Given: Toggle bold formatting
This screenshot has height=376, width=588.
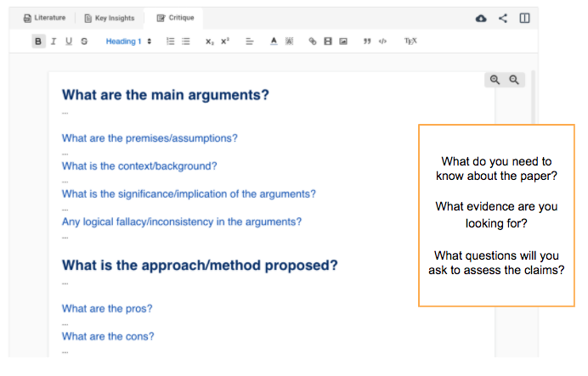Looking at the screenshot, I should (38, 42).
